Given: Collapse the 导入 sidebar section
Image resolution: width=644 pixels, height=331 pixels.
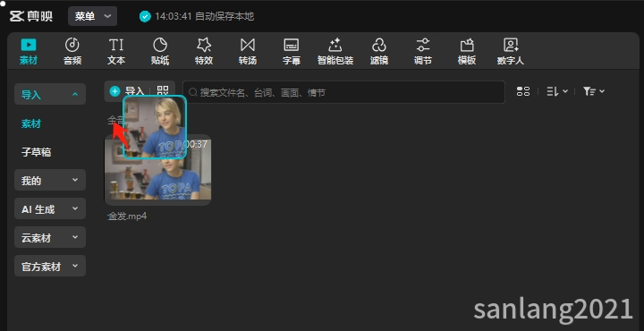Looking at the screenshot, I should pyautogui.click(x=50, y=95).
